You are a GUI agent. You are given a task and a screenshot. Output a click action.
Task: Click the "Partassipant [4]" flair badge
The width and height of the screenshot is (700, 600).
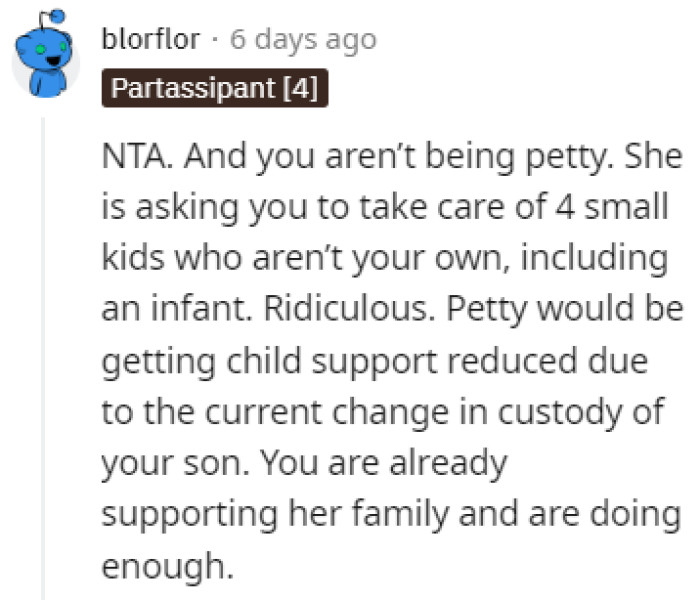214,89
